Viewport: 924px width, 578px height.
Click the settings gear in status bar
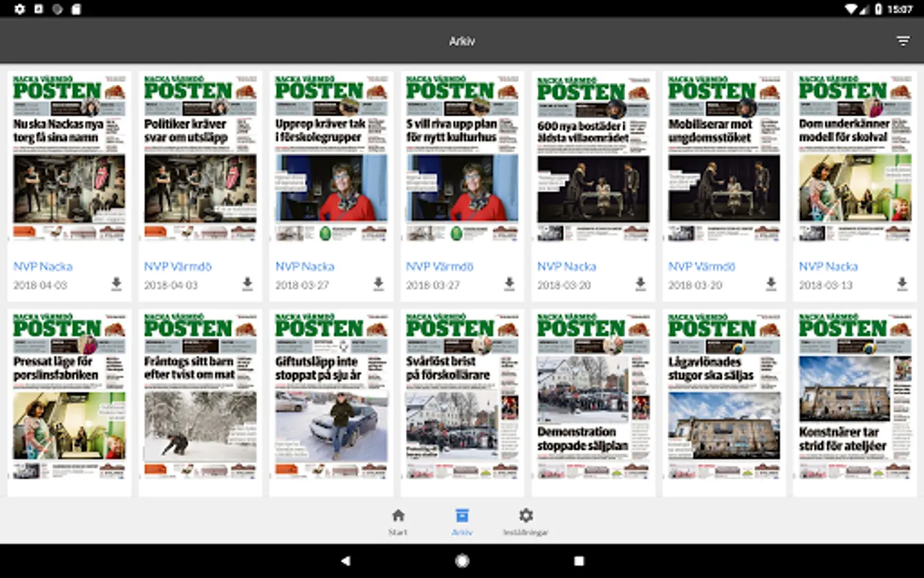19,9
